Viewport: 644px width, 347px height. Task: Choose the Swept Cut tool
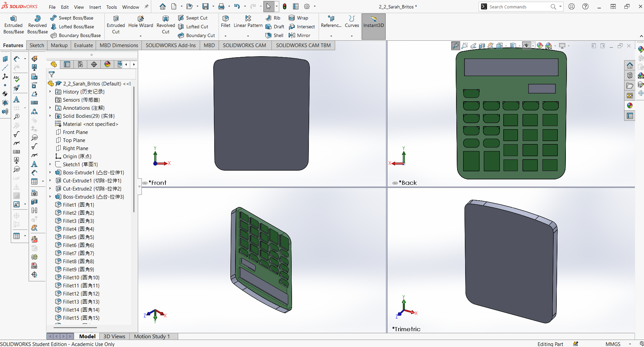(x=193, y=18)
